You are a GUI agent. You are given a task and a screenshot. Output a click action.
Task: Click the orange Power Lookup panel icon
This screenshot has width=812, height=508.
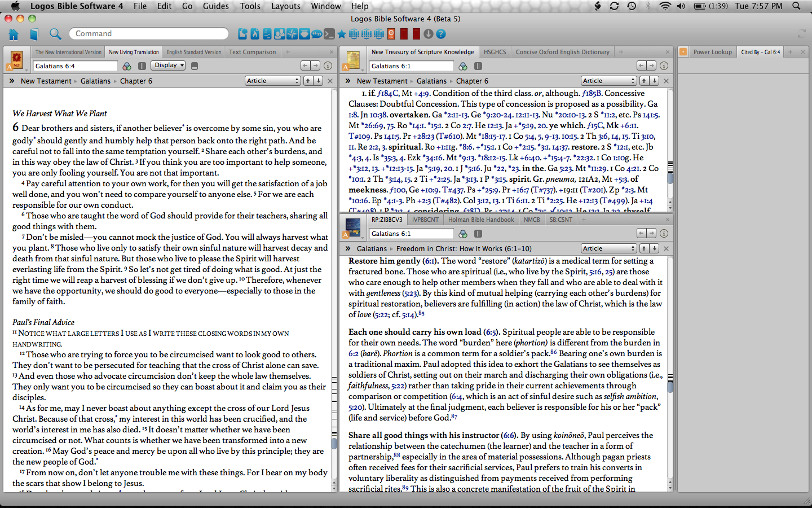683,52
